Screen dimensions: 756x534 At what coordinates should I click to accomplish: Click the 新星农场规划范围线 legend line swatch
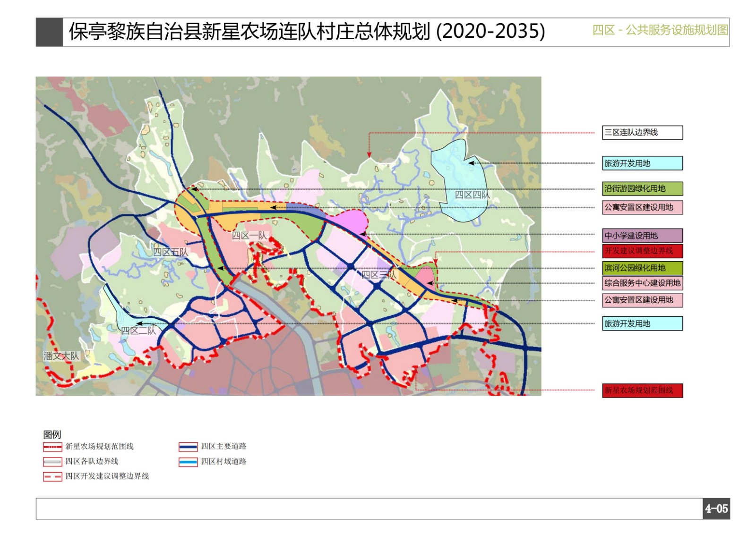[52, 447]
